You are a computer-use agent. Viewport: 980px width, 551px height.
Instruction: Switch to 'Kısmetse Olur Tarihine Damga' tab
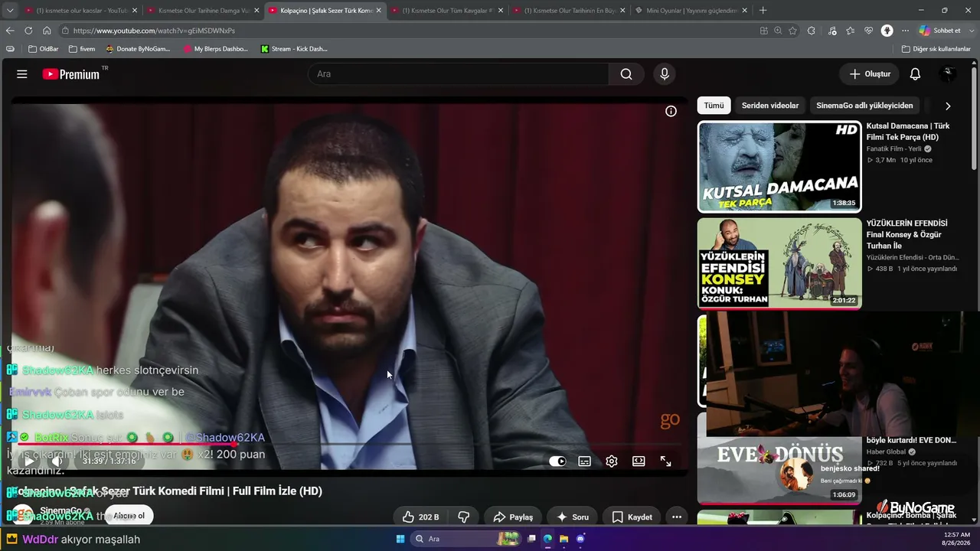coord(204,11)
